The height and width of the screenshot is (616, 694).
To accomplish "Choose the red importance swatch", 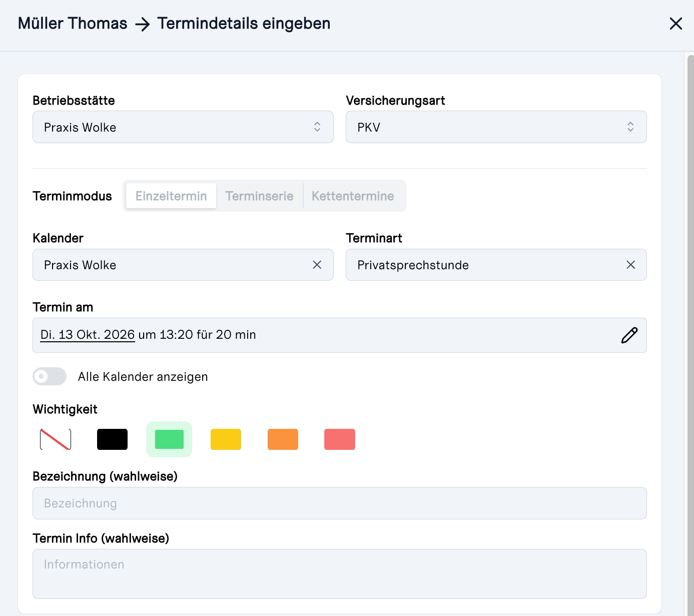I will coord(340,439).
